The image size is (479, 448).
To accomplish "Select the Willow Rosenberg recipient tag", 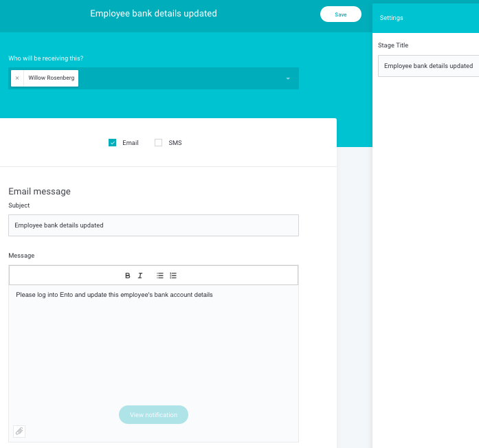I will coord(52,78).
